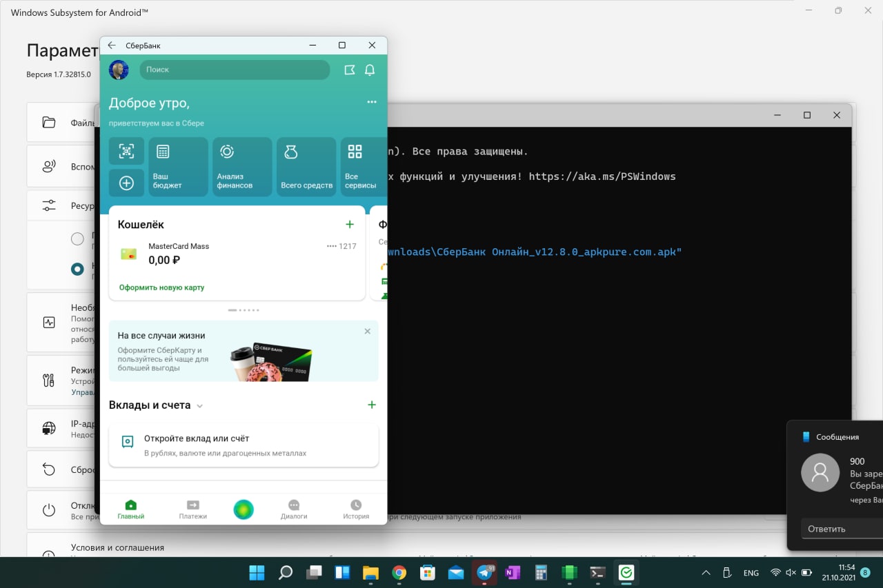Screen dimensions: 883x588
Task: Switch to the 'Диалоги' tab
Action: 294,509
